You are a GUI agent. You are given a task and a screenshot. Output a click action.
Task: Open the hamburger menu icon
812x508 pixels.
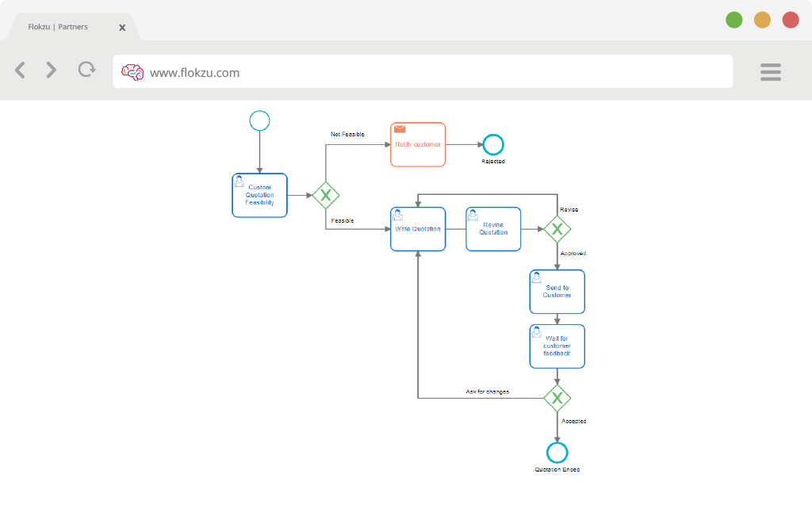click(771, 72)
